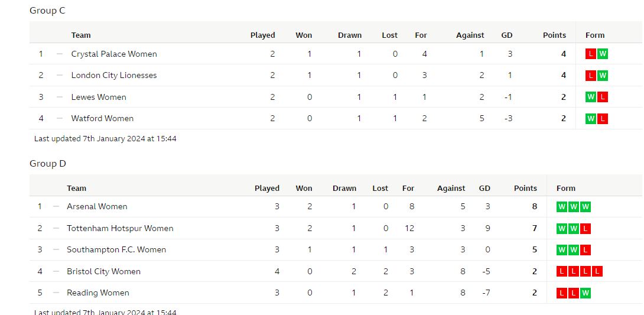Open the Arsenal Women team link
Screen dimensions: 644x315
97,207
